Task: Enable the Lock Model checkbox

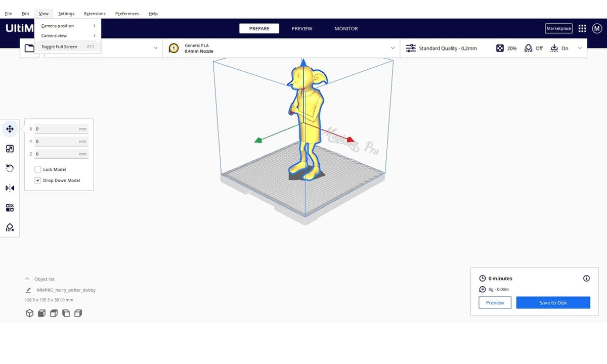Action: pos(38,169)
